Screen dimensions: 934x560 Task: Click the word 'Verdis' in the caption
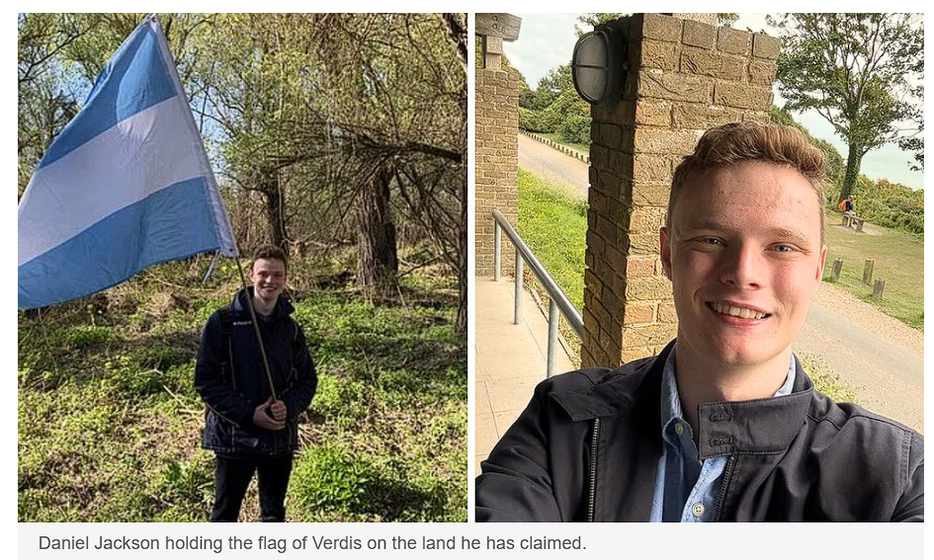pyautogui.click(x=336, y=543)
